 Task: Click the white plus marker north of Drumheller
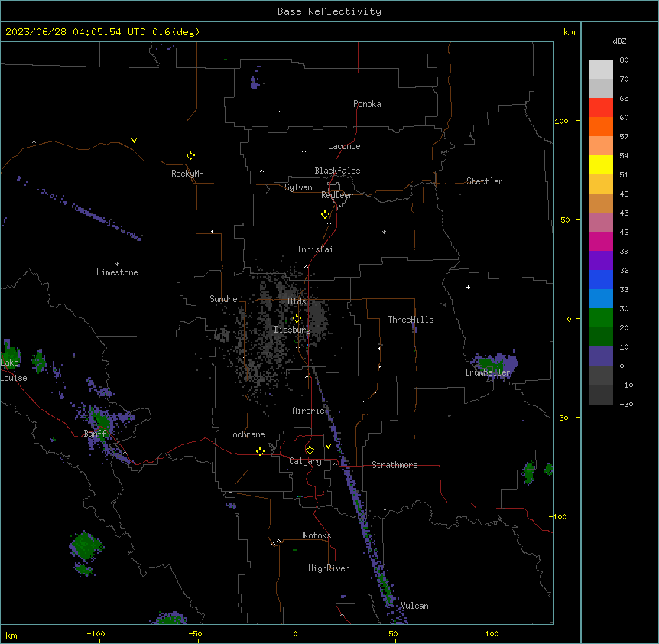click(x=468, y=287)
